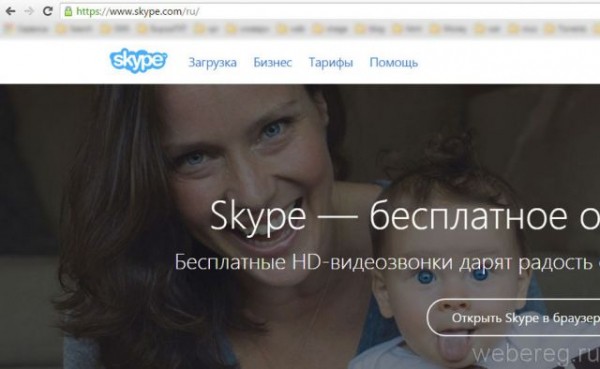The width and height of the screenshot is (600, 369).
Task: Click the Открыть Skype в браузере button
Action: point(514,318)
